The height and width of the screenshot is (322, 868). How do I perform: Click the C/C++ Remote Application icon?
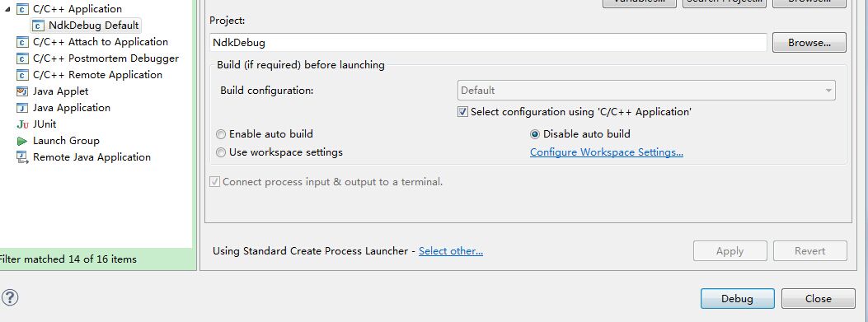[22, 75]
